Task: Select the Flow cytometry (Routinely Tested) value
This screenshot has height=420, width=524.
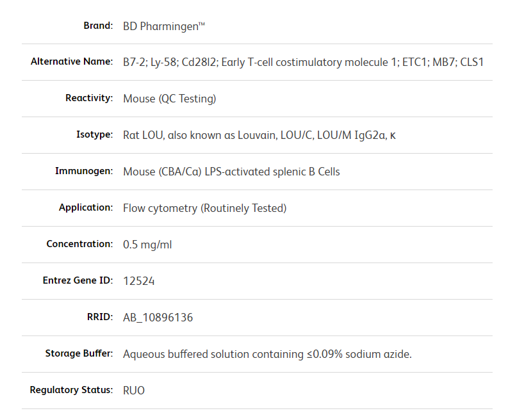Action: click(204, 208)
